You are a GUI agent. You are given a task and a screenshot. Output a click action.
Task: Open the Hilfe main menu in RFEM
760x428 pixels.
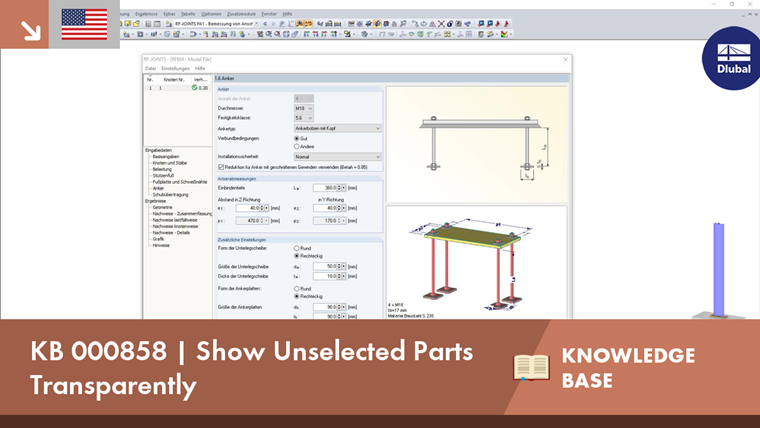287,14
